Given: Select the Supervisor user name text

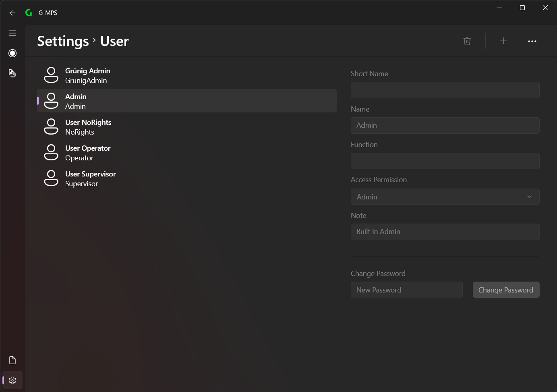Looking at the screenshot, I should pyautogui.click(x=82, y=184).
